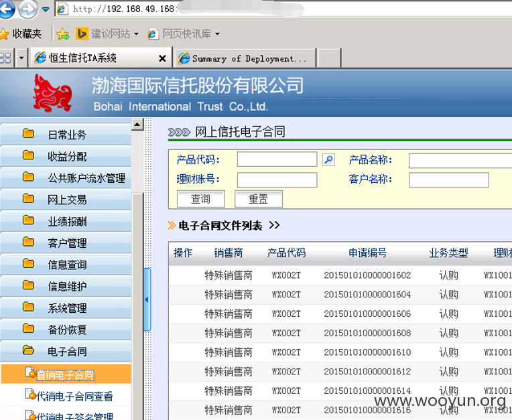Image resolution: width=512 pixels, height=420 pixels.
Task: Click the add-to-favorites bar star icon
Action: tap(63, 34)
